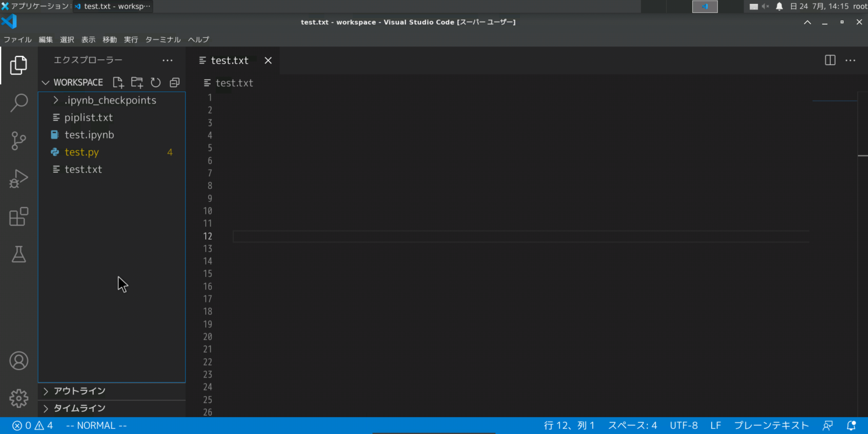
Task: Open the Manage settings gear
Action: click(x=19, y=398)
